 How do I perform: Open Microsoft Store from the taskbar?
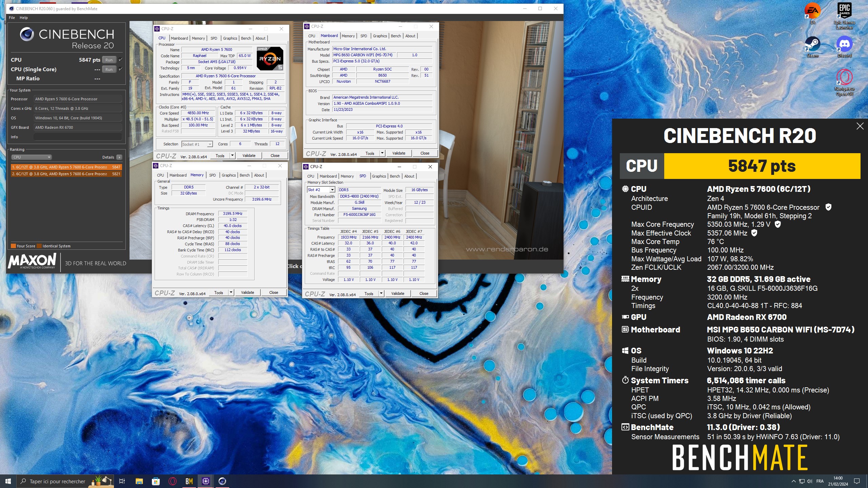click(x=156, y=481)
